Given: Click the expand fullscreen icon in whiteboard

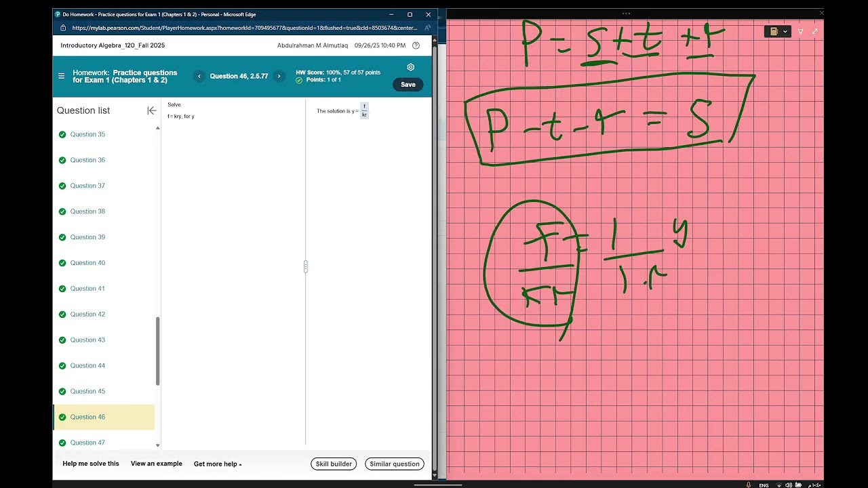Looking at the screenshot, I should click(814, 31).
